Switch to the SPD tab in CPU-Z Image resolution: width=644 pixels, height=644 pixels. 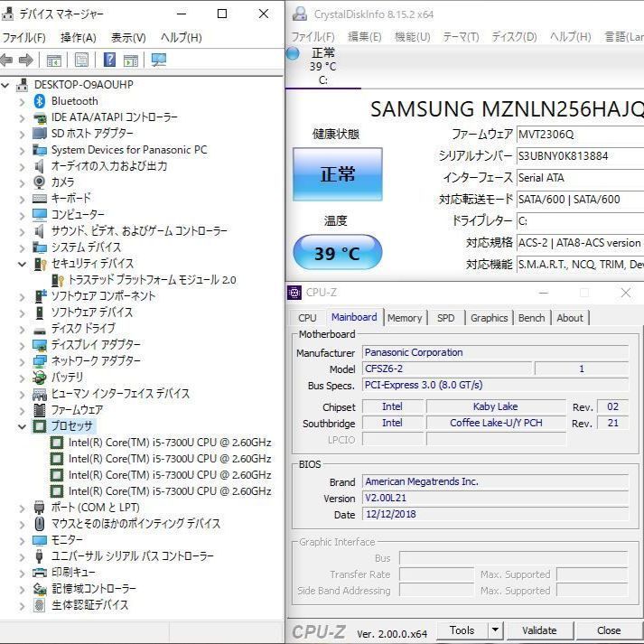pyautogui.click(x=445, y=318)
